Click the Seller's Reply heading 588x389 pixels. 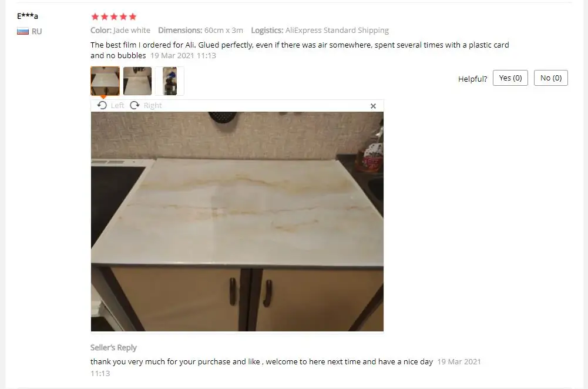click(113, 348)
